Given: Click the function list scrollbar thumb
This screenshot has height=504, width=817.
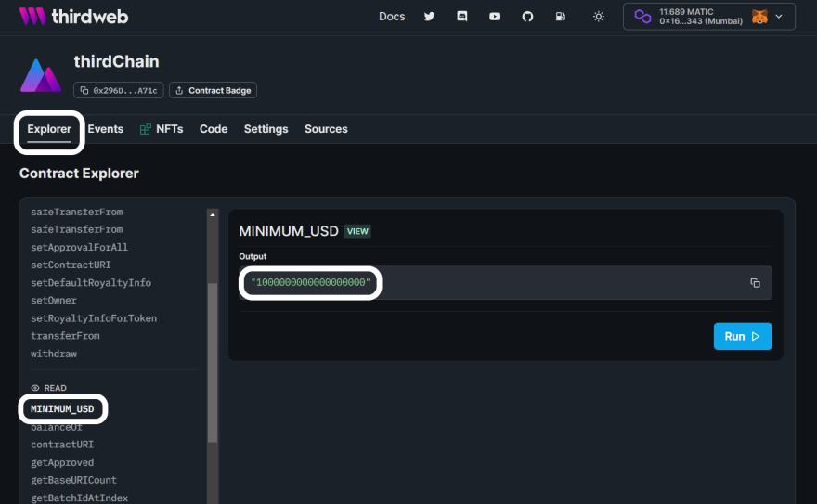Looking at the screenshot, I should pos(213,362).
